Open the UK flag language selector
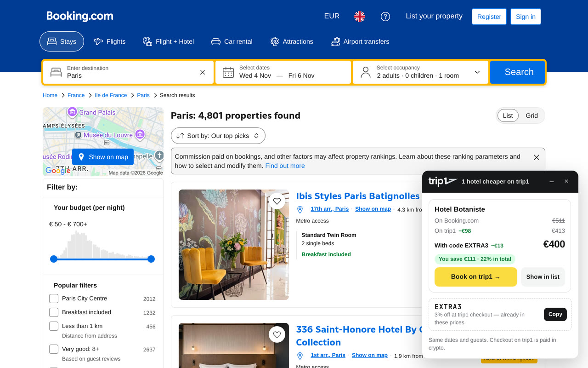The image size is (588, 368). [360, 17]
